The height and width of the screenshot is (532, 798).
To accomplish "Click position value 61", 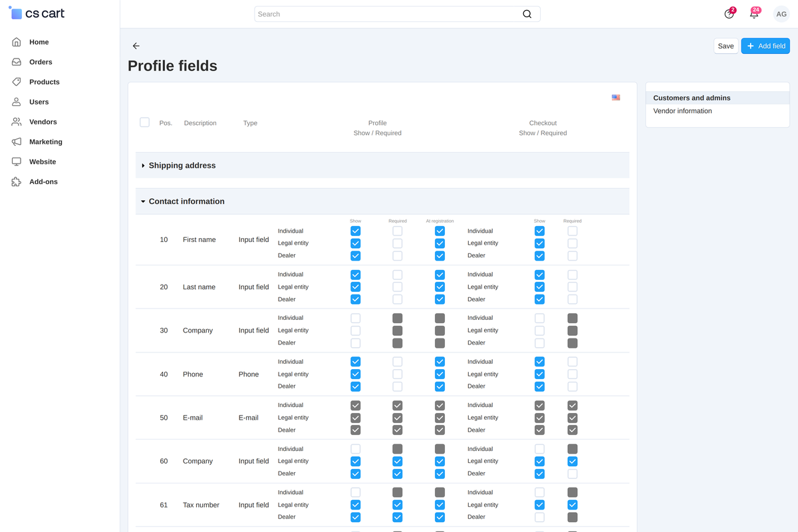I will tap(164, 505).
